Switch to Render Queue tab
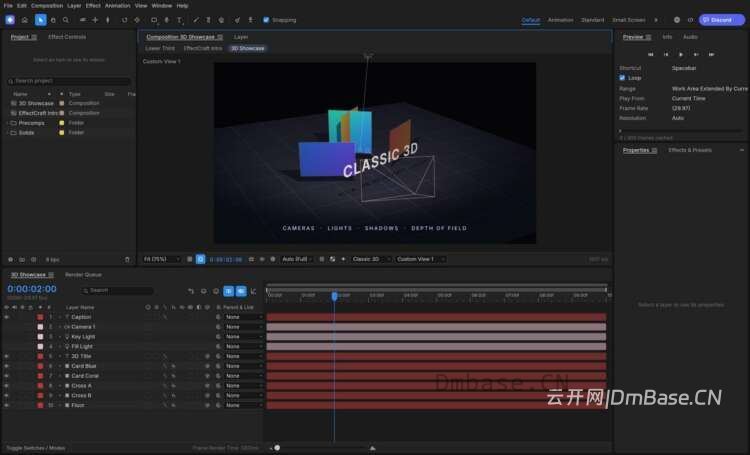Image resolution: width=750 pixels, height=455 pixels. coord(83,275)
